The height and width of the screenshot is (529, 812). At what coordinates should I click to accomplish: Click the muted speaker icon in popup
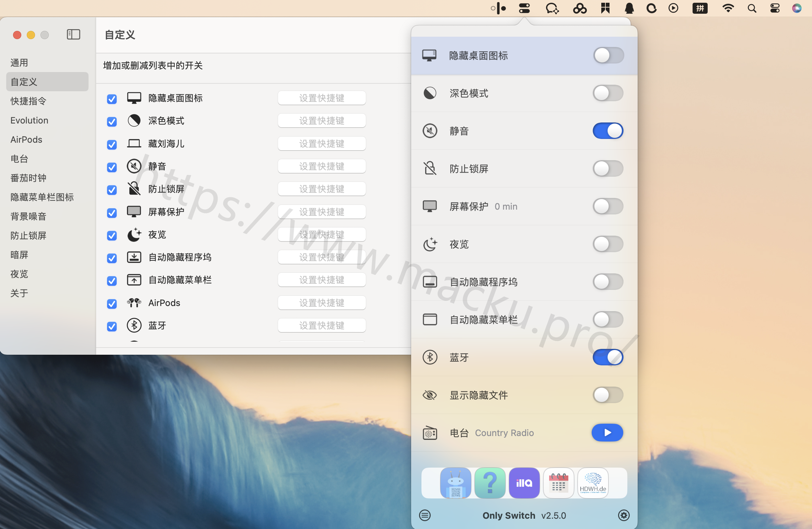tap(430, 131)
